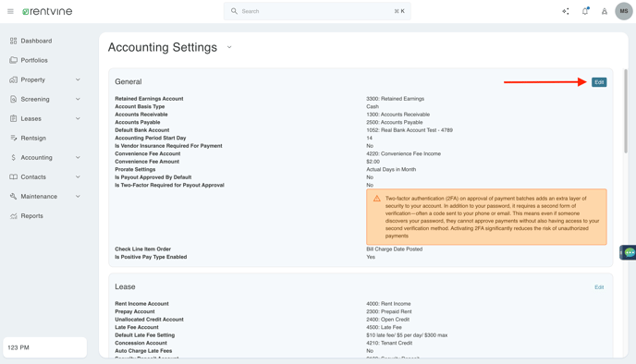This screenshot has width=636, height=364.
Task: Click '2400: Open Credit' value
Action: coord(387,320)
